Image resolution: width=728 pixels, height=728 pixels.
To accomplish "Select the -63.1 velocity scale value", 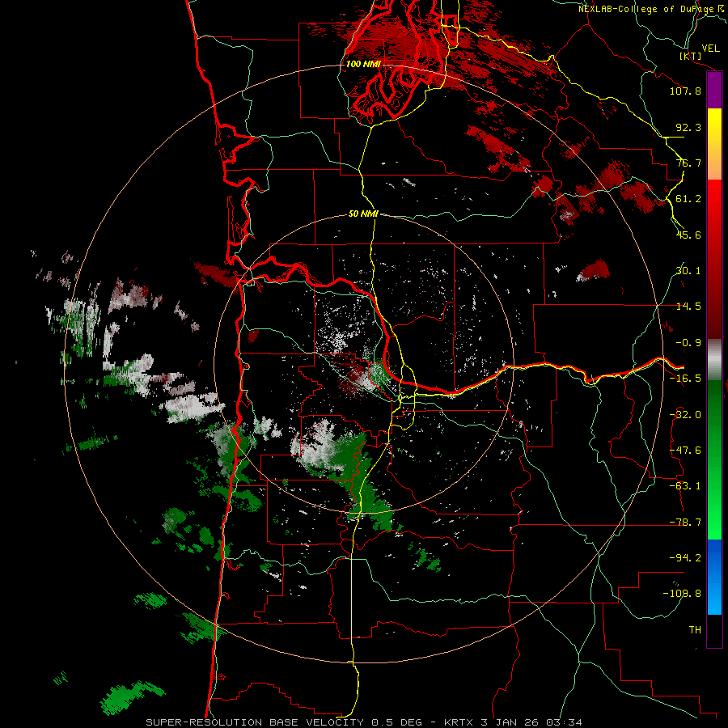I will pyautogui.click(x=685, y=486).
